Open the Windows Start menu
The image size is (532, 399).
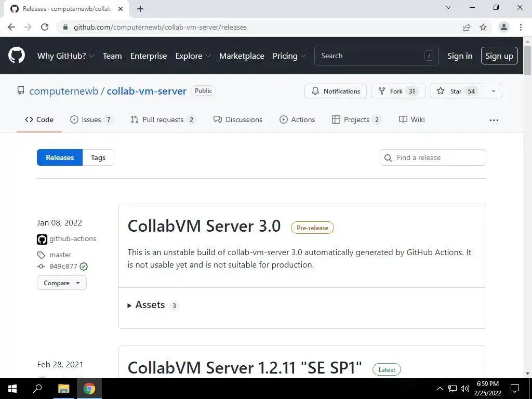point(12,389)
